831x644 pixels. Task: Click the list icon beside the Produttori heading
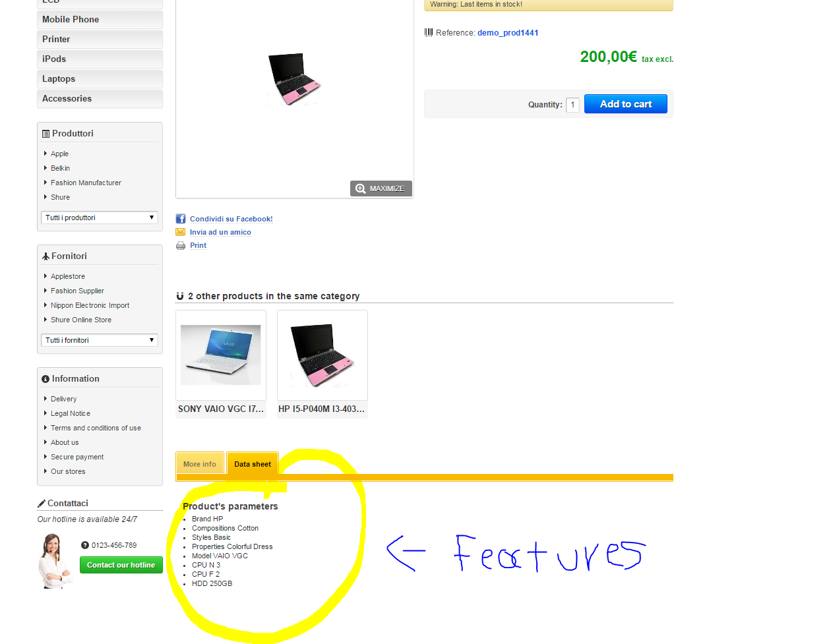[x=46, y=134]
